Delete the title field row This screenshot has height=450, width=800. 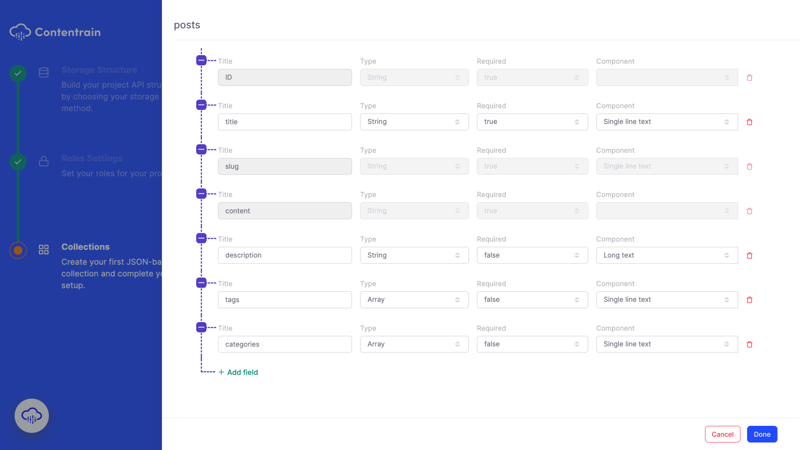pyautogui.click(x=749, y=122)
